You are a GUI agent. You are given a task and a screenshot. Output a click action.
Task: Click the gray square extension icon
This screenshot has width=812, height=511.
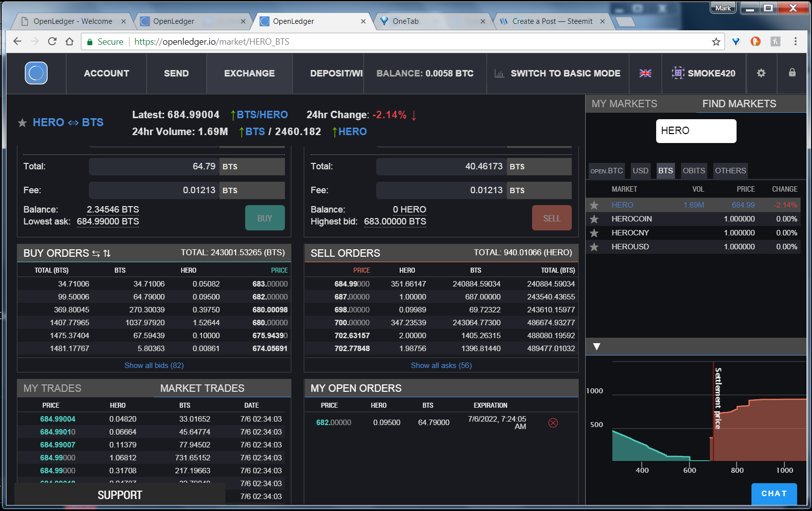coord(775,42)
